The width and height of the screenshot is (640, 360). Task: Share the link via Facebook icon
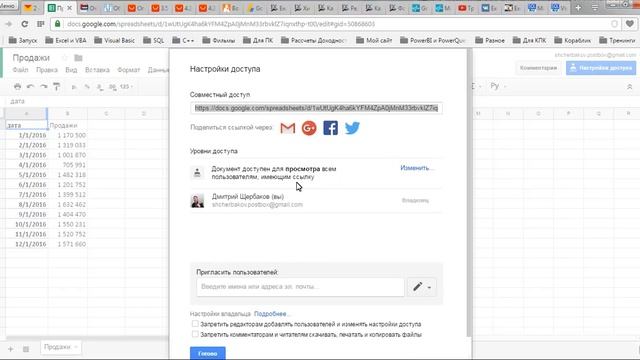click(330, 128)
